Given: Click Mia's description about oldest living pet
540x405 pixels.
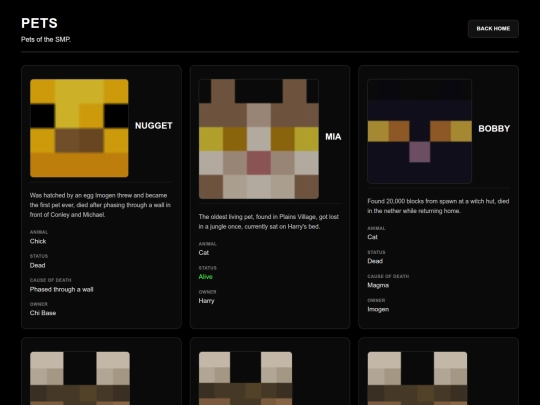Looking at the screenshot, I should (269, 221).
